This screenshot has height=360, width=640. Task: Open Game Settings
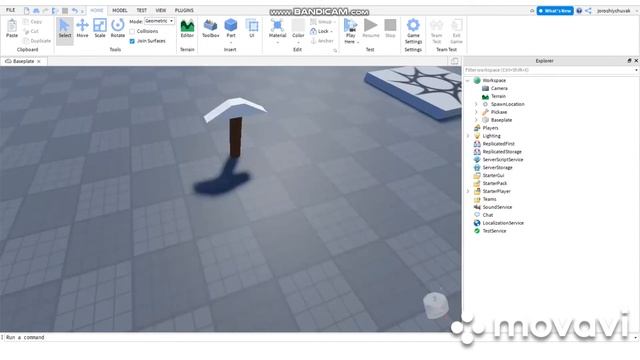pos(413,31)
